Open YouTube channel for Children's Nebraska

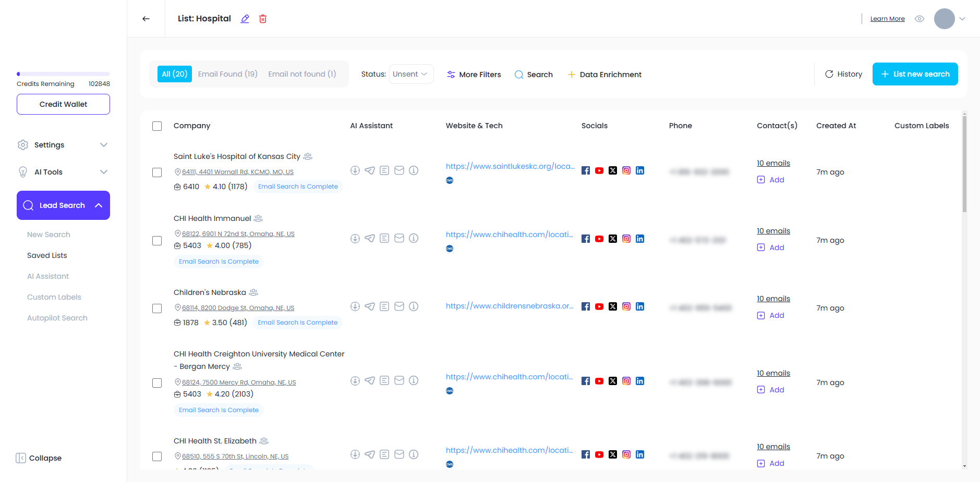(599, 306)
